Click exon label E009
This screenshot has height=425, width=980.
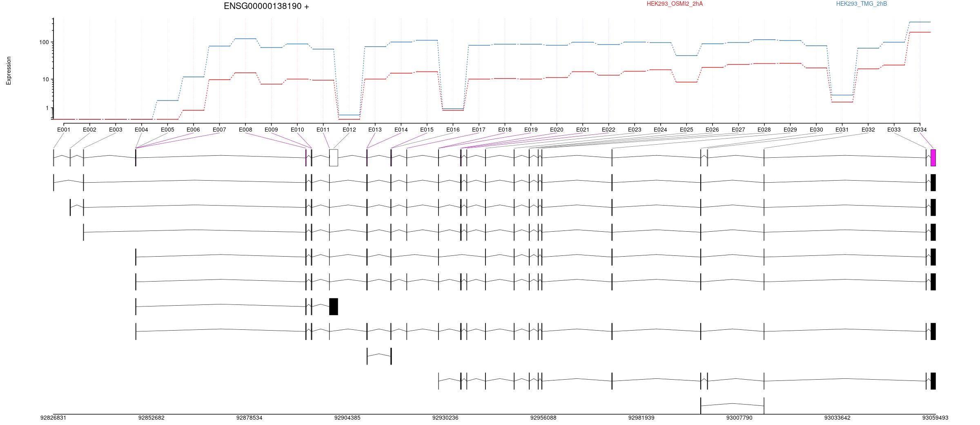pos(271,130)
